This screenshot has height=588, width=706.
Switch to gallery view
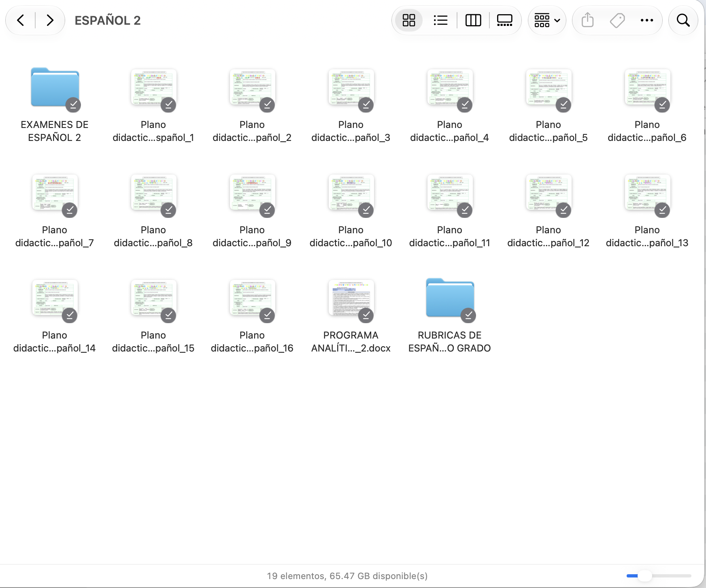504,20
